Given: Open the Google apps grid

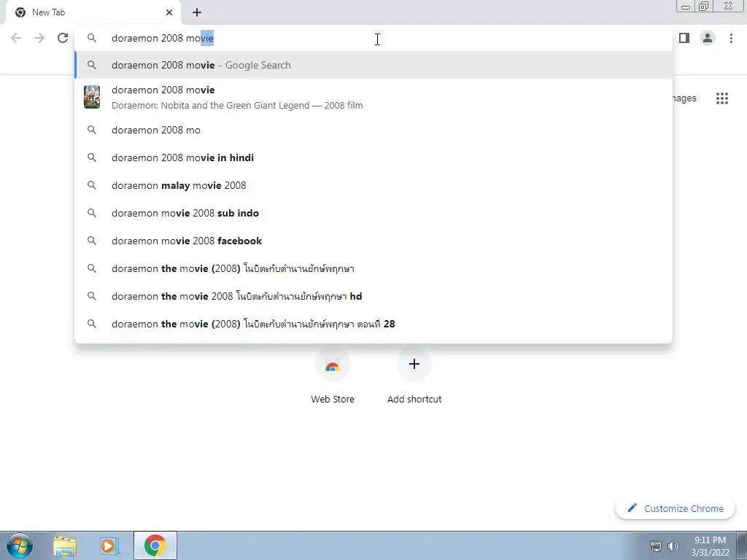Looking at the screenshot, I should click(x=722, y=98).
